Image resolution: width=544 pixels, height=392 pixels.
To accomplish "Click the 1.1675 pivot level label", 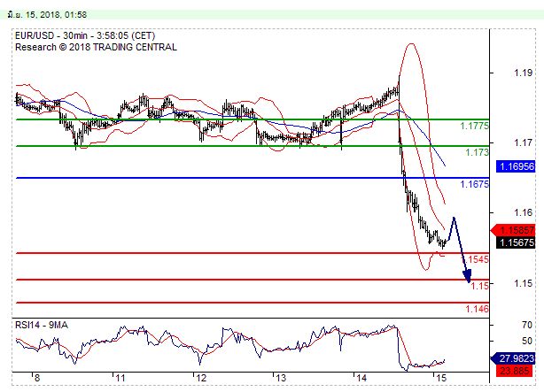I will pos(474,184).
